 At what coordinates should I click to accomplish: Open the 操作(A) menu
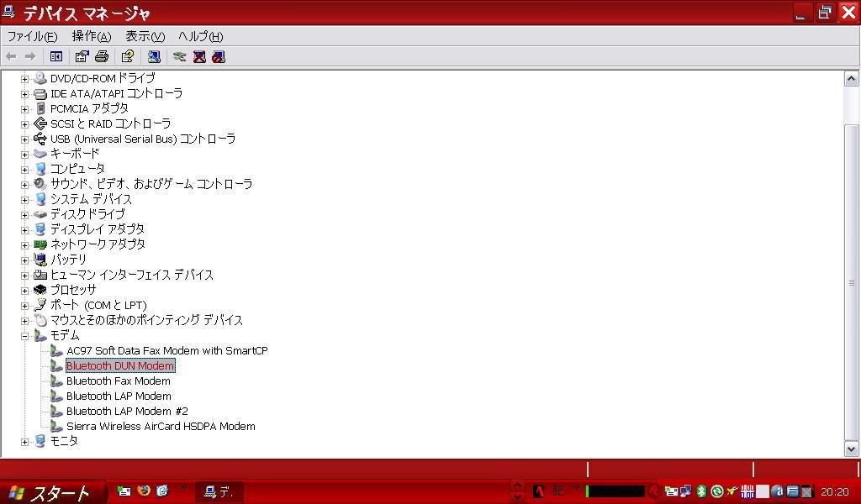[91, 36]
